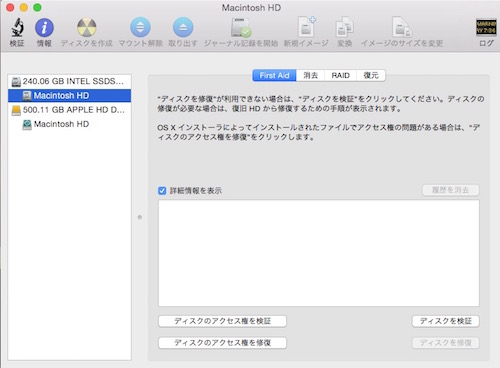Toggle the 詳細情報を表示 checkbox
500x368 pixels.
(x=162, y=191)
